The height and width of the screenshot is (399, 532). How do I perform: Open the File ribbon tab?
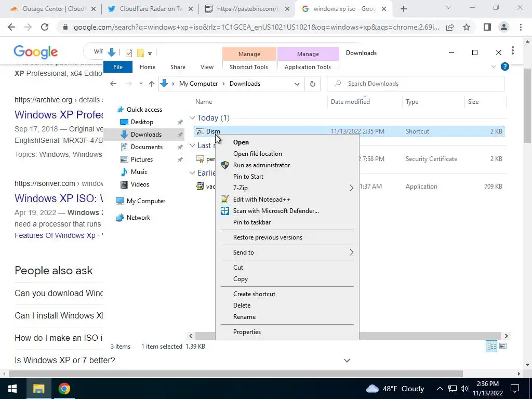point(118,67)
